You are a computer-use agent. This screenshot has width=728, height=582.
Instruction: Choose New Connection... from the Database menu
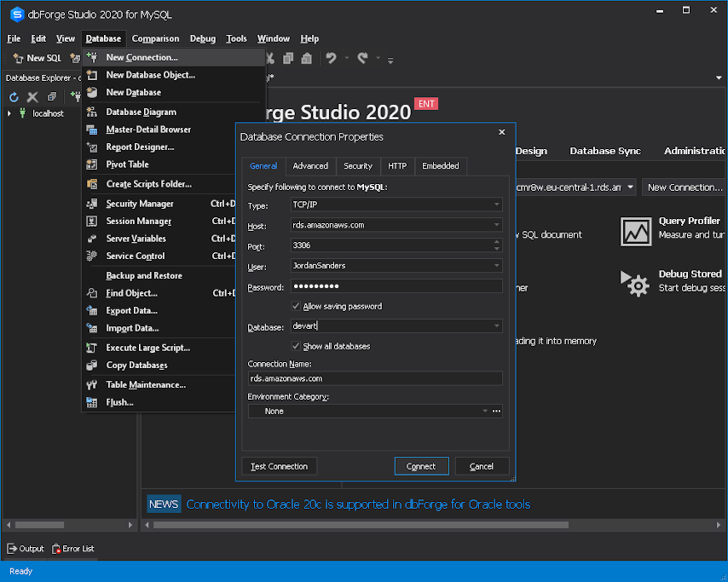pyautogui.click(x=174, y=58)
